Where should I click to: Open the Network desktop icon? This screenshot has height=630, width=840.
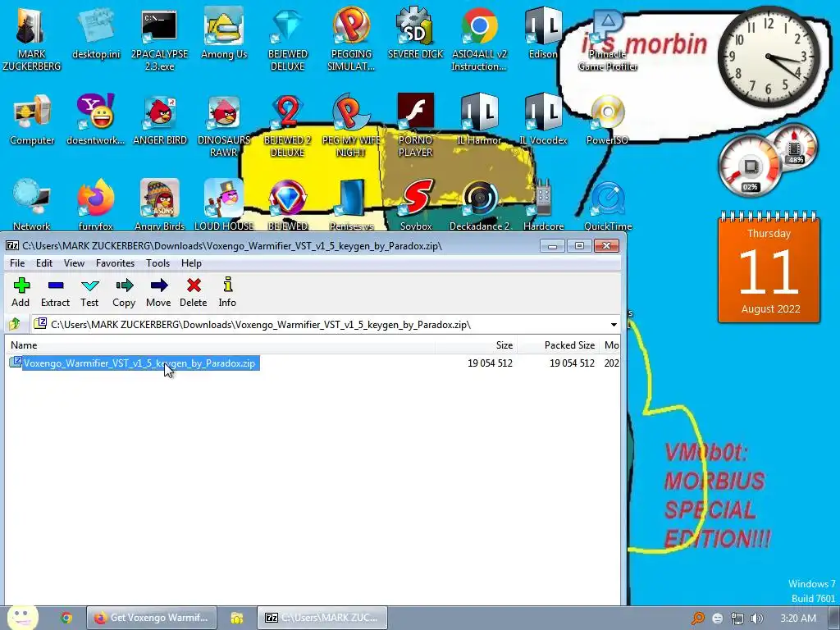click(32, 205)
